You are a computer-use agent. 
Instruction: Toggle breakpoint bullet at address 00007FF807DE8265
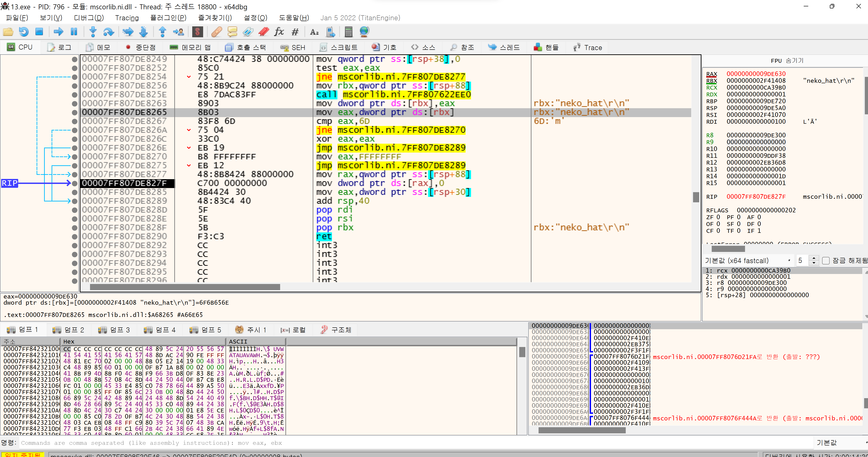click(x=75, y=112)
